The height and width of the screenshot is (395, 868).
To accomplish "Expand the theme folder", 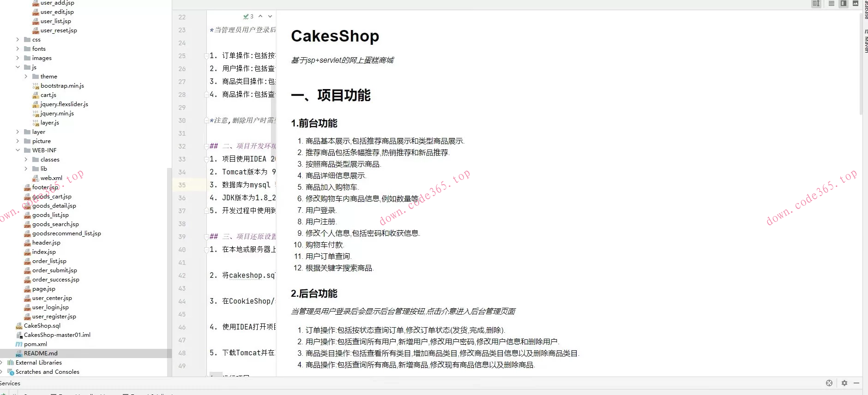I will point(26,77).
